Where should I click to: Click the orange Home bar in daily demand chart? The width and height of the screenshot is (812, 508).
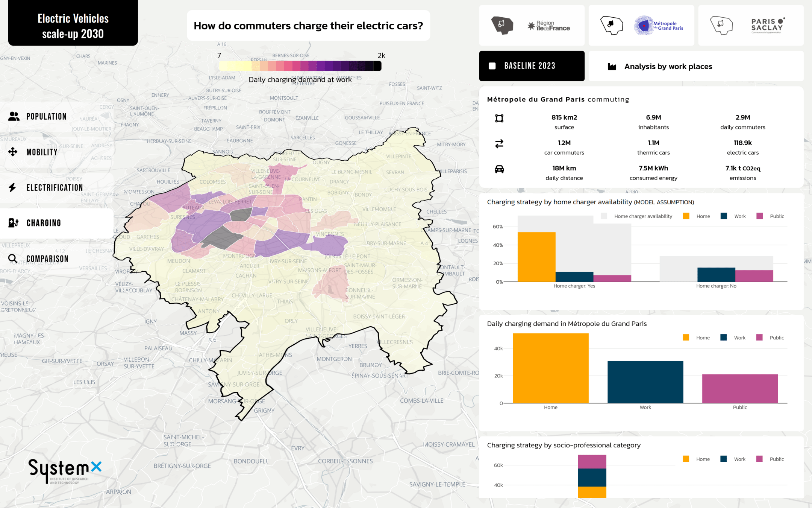550,368
